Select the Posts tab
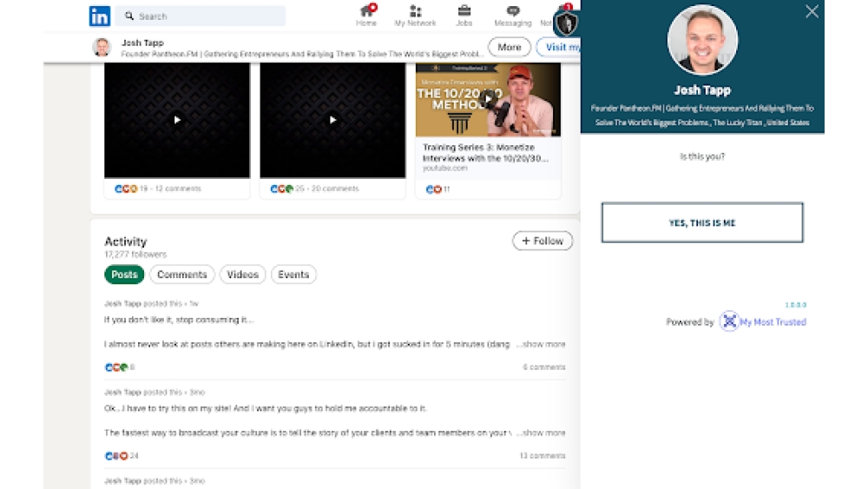The width and height of the screenshot is (868, 489). pos(124,274)
